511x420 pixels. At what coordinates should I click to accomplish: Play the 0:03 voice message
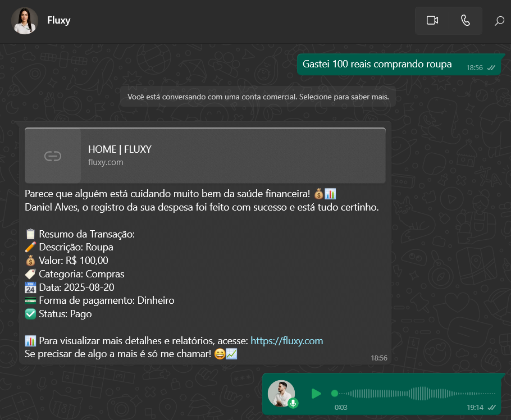coord(316,394)
